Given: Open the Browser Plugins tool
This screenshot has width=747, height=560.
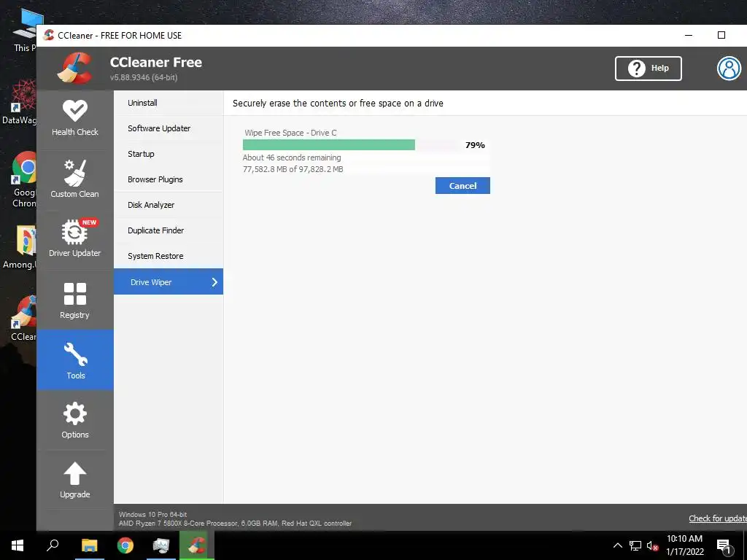Looking at the screenshot, I should tap(169, 179).
